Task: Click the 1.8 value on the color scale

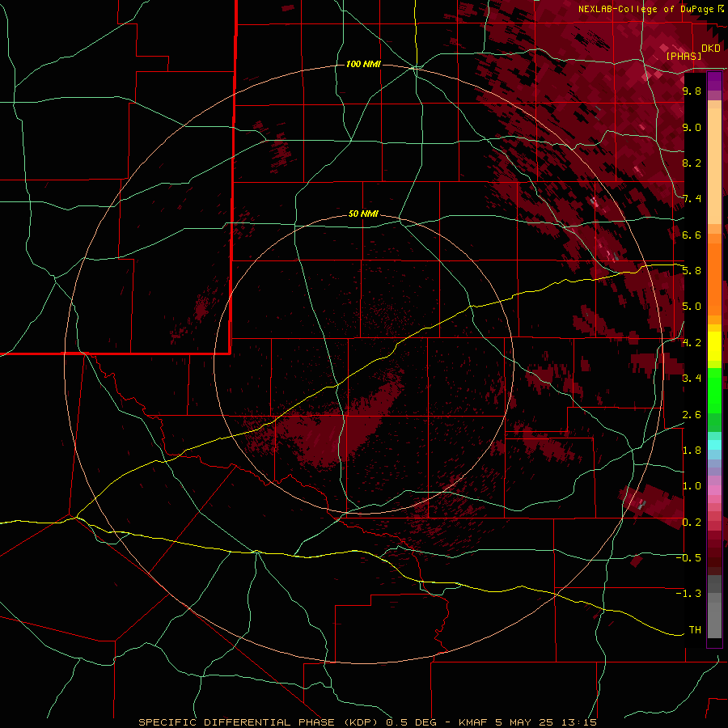Action: 692,451
